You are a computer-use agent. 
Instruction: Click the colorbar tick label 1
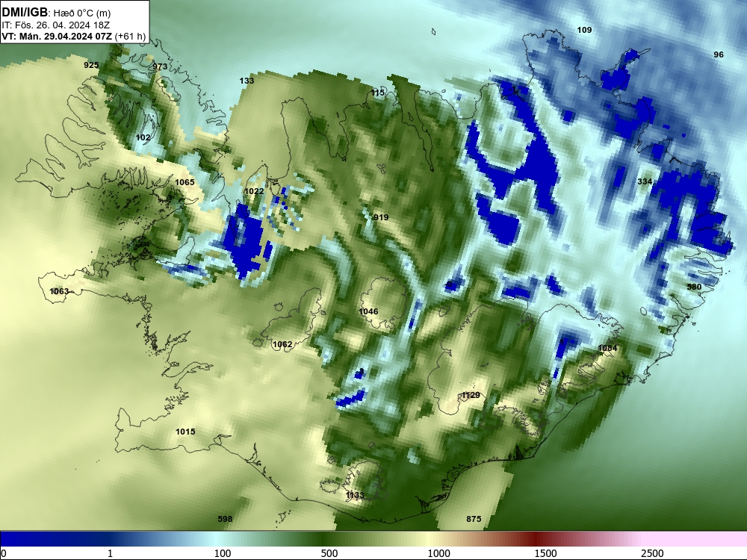click(x=110, y=553)
